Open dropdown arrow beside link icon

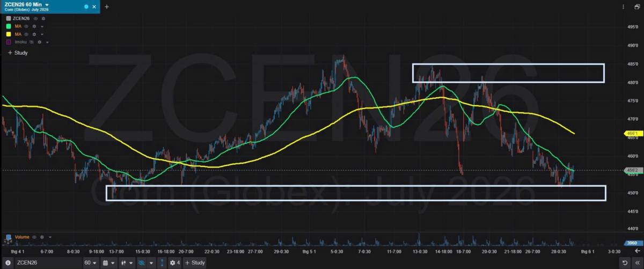152,263
